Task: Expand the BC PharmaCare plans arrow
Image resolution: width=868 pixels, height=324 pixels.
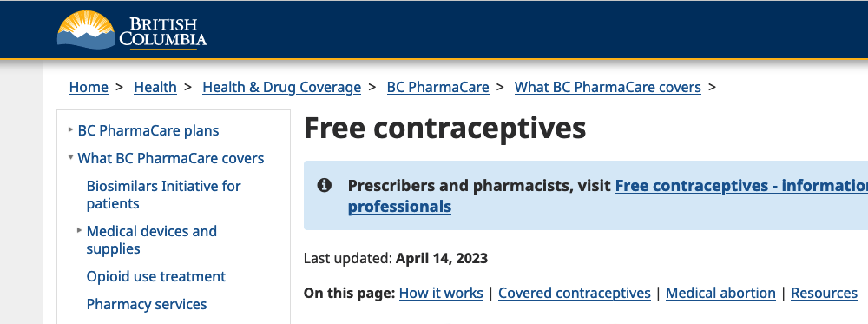Action: click(70, 129)
